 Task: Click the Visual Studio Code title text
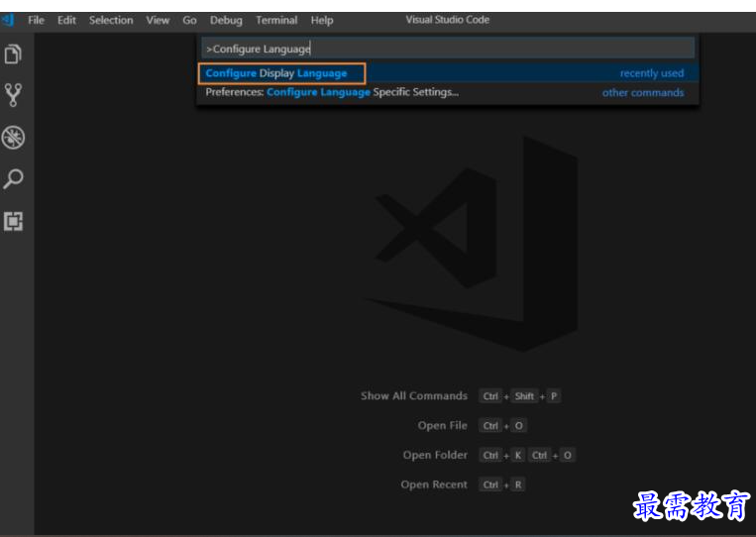click(447, 20)
